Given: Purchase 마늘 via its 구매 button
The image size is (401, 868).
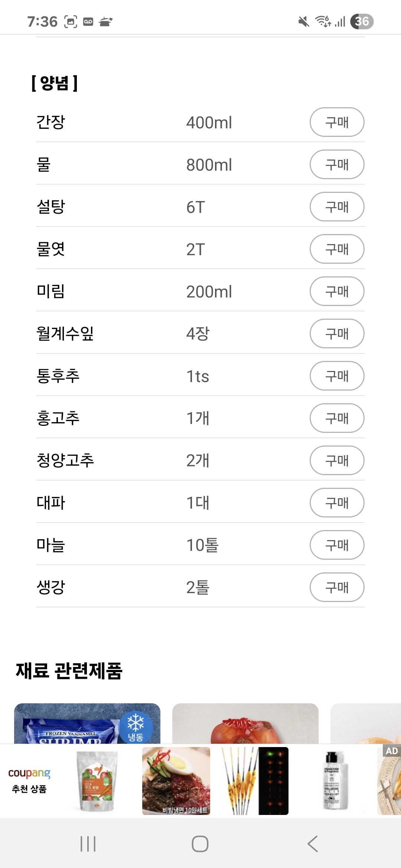Looking at the screenshot, I should pyautogui.click(x=337, y=545).
